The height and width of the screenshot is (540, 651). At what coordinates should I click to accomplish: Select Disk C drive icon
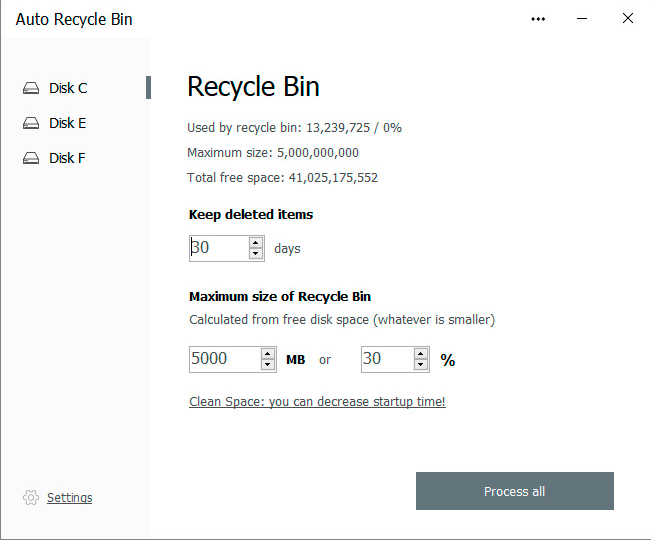point(31,88)
